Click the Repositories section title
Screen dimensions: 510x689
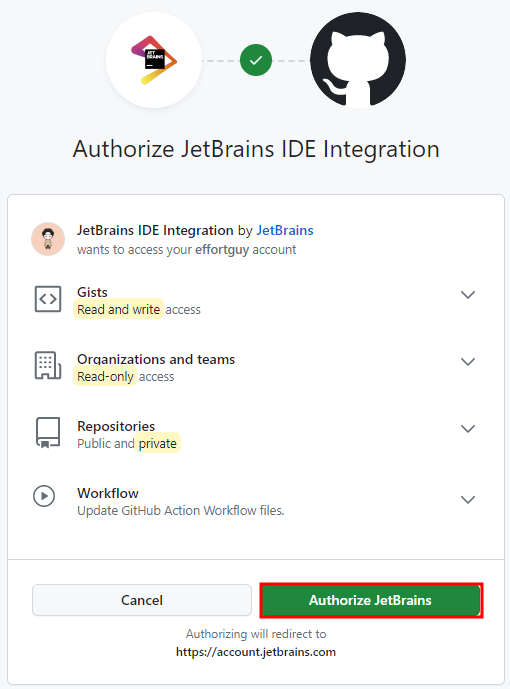[116, 426]
